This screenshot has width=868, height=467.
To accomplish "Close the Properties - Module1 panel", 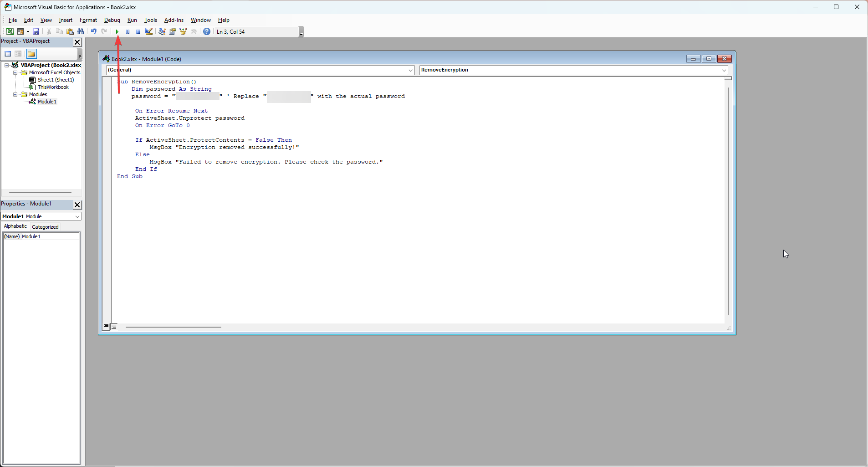I will coord(77,205).
